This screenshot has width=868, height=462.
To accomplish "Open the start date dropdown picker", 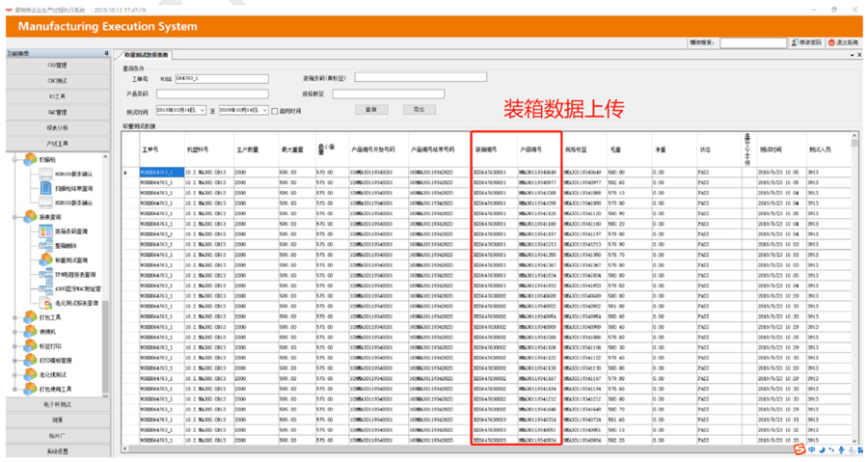I will [x=203, y=110].
